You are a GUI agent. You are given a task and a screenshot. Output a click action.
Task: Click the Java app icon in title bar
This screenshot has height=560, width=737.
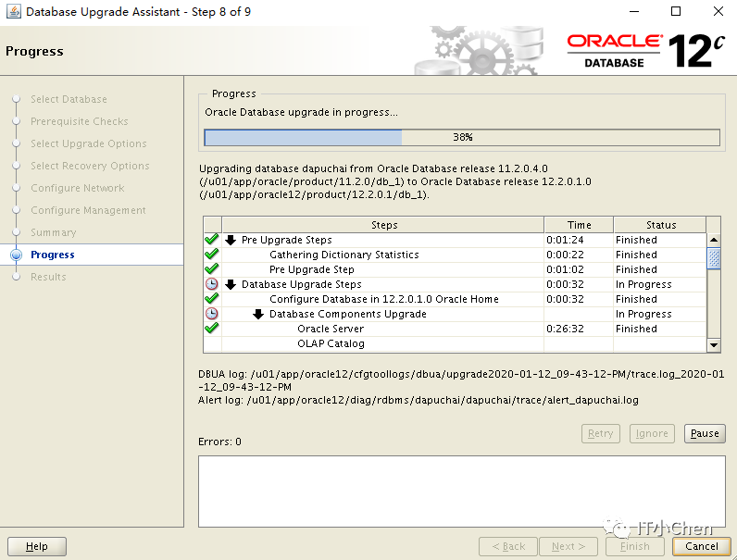point(13,11)
